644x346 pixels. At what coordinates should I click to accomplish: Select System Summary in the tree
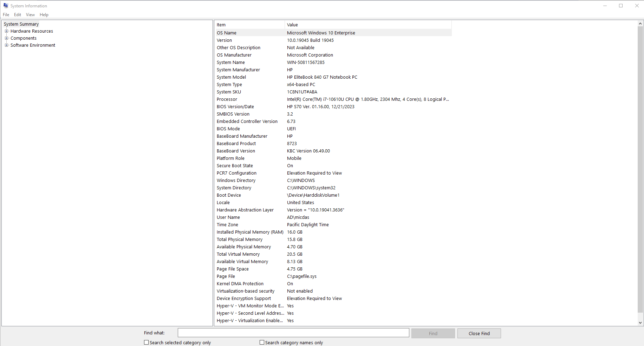click(x=21, y=24)
